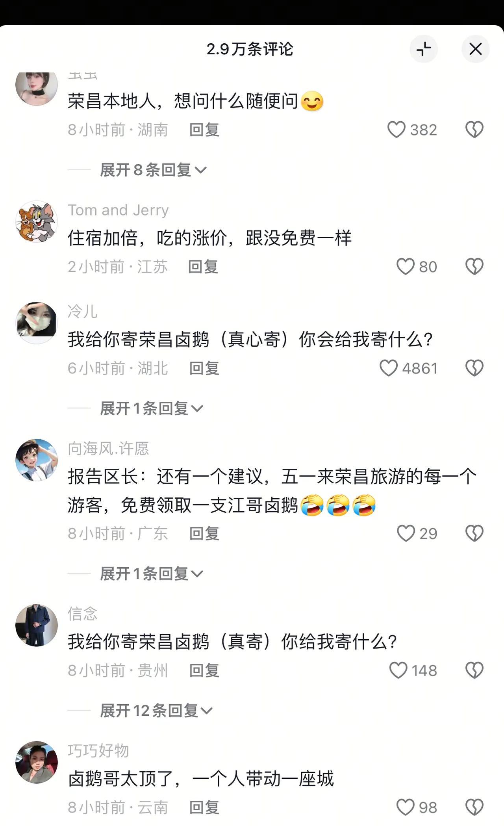The width and height of the screenshot is (504, 826).
Task: Dislike Tom and Jerry's comment
Action: [474, 267]
